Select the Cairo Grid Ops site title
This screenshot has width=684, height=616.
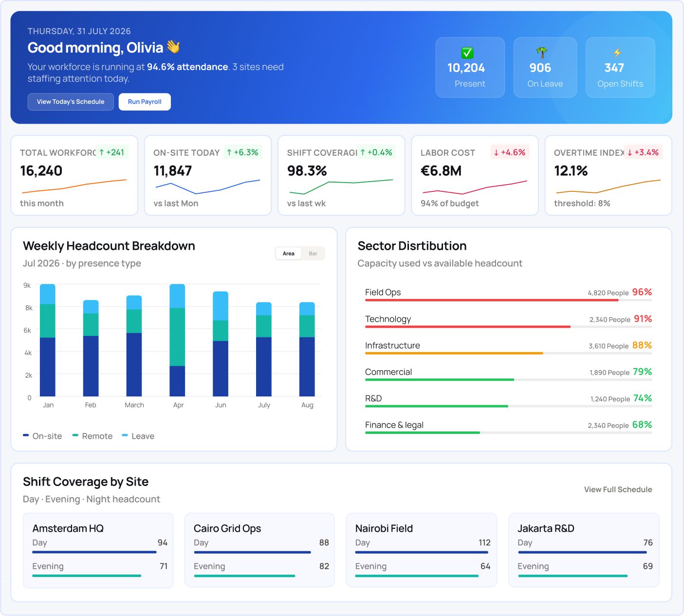[227, 528]
